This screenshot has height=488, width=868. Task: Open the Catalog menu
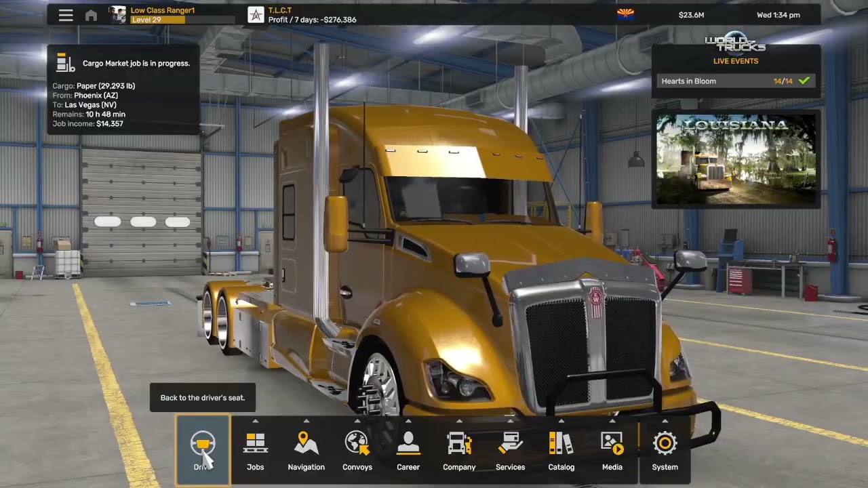(x=561, y=451)
